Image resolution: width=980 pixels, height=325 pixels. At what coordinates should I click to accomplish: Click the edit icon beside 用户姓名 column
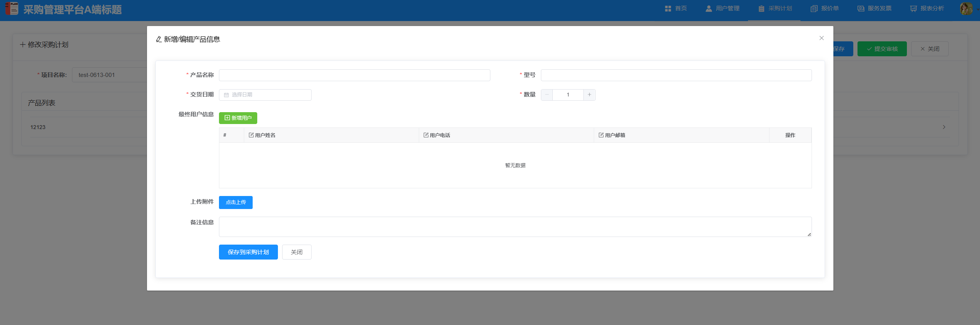click(251, 135)
